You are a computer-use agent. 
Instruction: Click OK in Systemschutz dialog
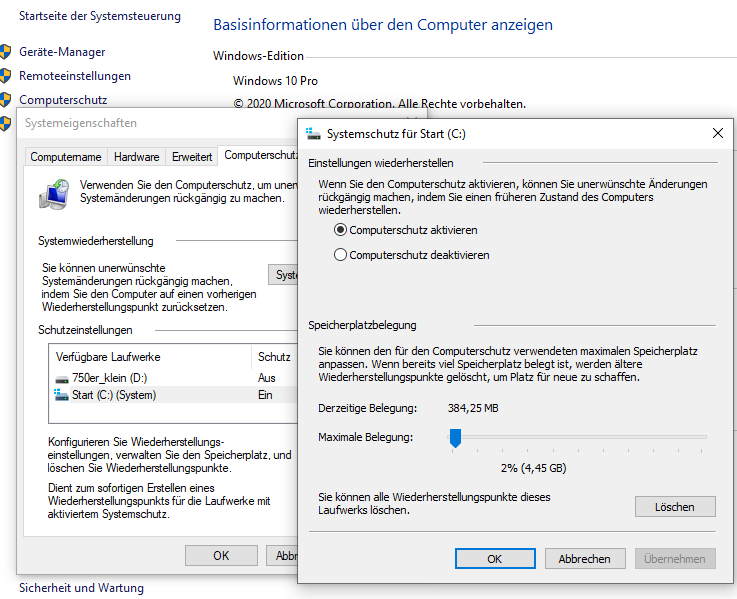click(x=495, y=559)
